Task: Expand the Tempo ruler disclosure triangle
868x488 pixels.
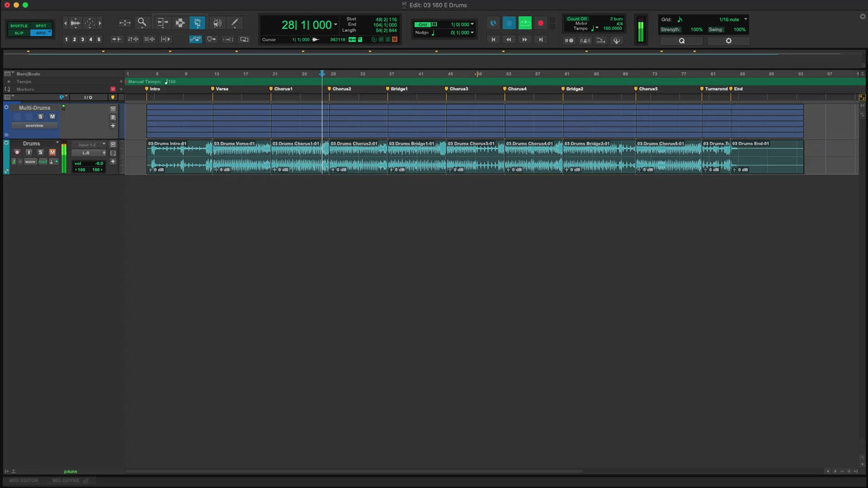Action: click(x=8, y=82)
